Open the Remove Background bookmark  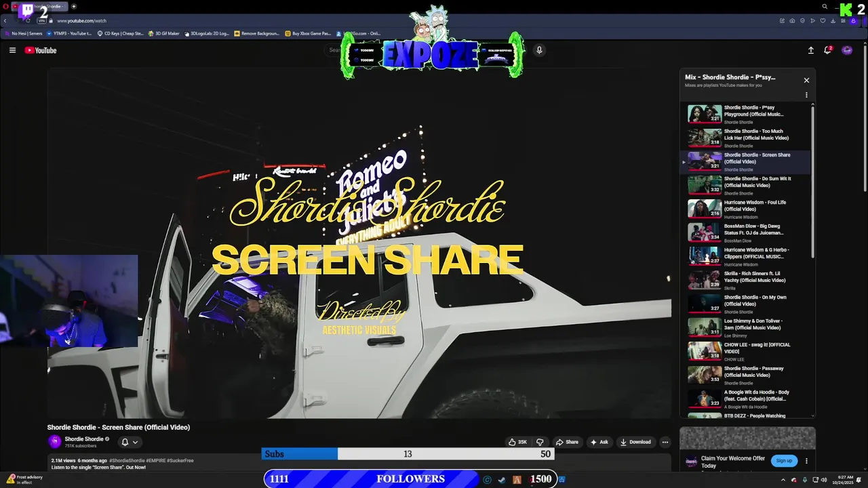click(x=257, y=33)
